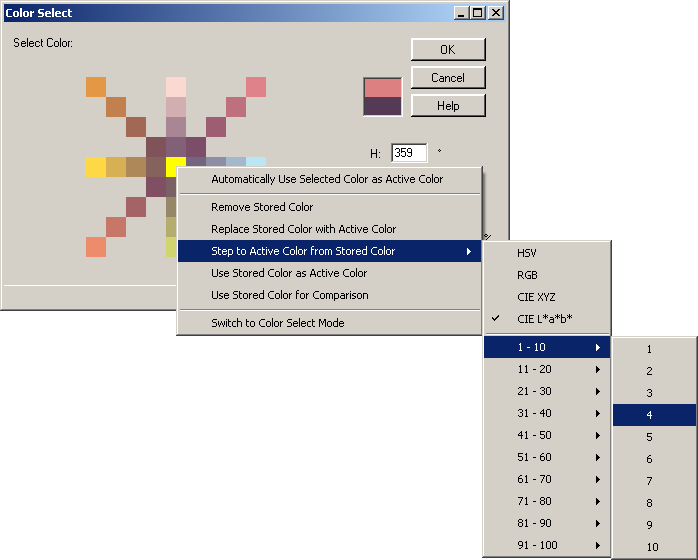Close the Color Select dialog
The image size is (698, 560).
(495, 13)
